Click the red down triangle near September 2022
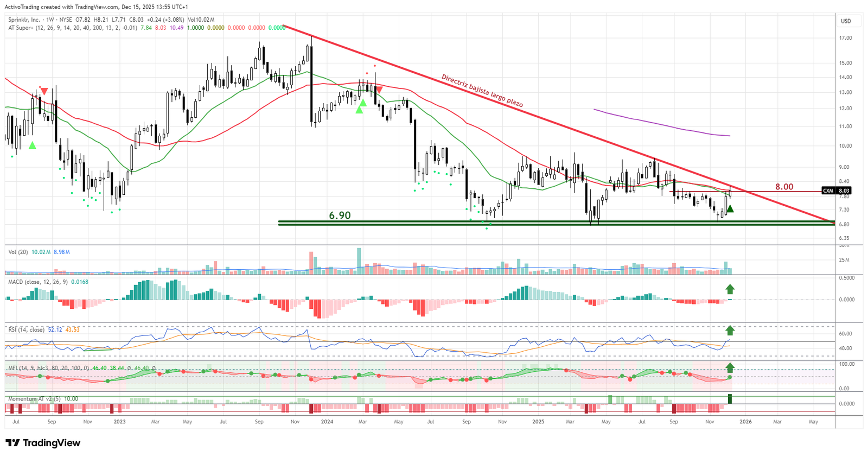This screenshot has height=457, width=868. point(44,91)
